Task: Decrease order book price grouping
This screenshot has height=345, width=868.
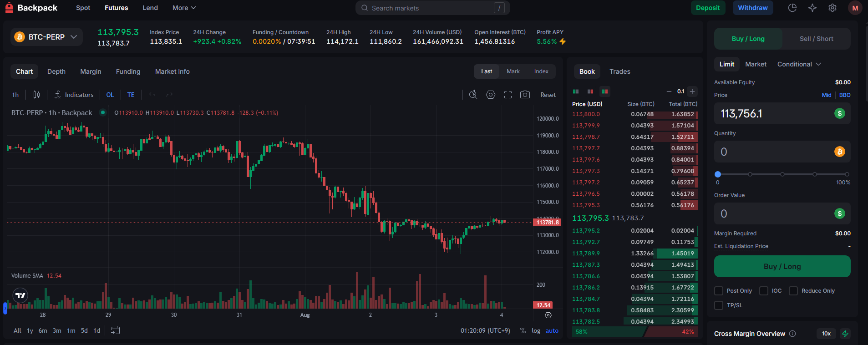Action: (669, 91)
